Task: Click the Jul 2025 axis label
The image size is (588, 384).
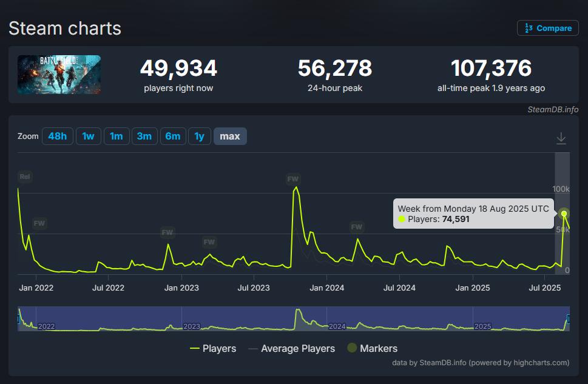Action: pyautogui.click(x=545, y=288)
